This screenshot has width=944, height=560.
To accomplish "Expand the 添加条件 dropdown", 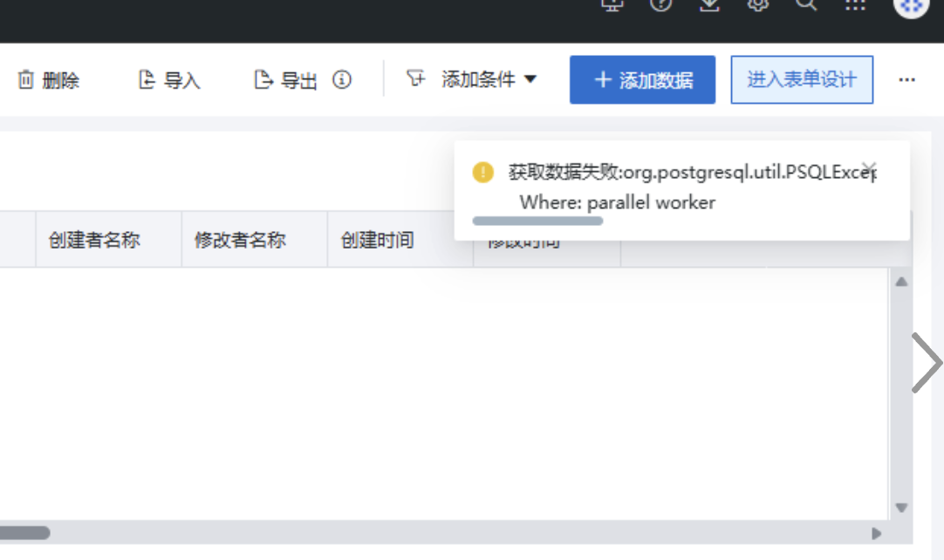I will (530, 79).
